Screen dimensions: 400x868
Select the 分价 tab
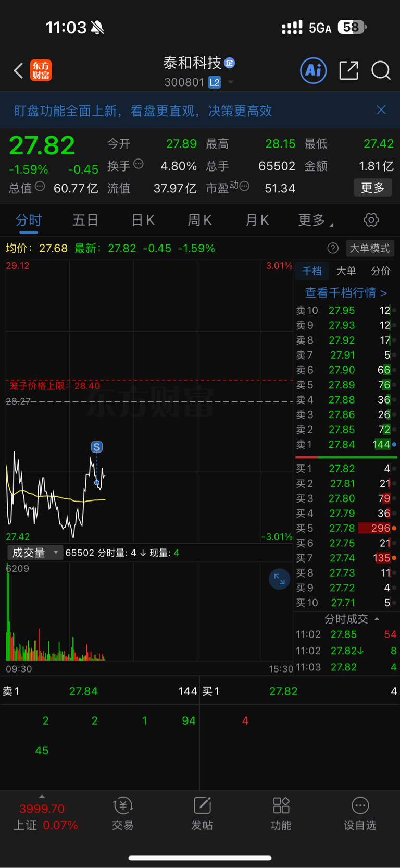point(380,271)
